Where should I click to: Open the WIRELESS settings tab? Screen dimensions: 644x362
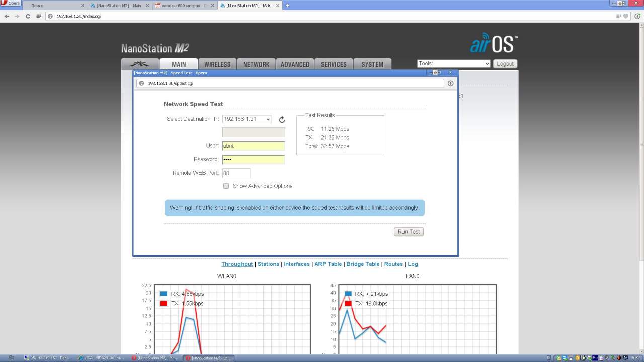tap(217, 64)
